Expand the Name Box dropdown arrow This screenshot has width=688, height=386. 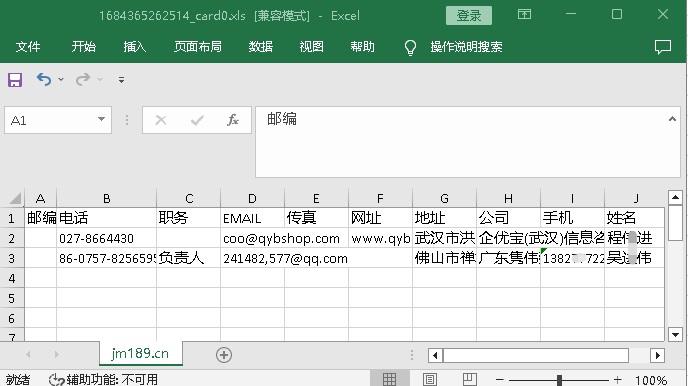pyautogui.click(x=101, y=119)
